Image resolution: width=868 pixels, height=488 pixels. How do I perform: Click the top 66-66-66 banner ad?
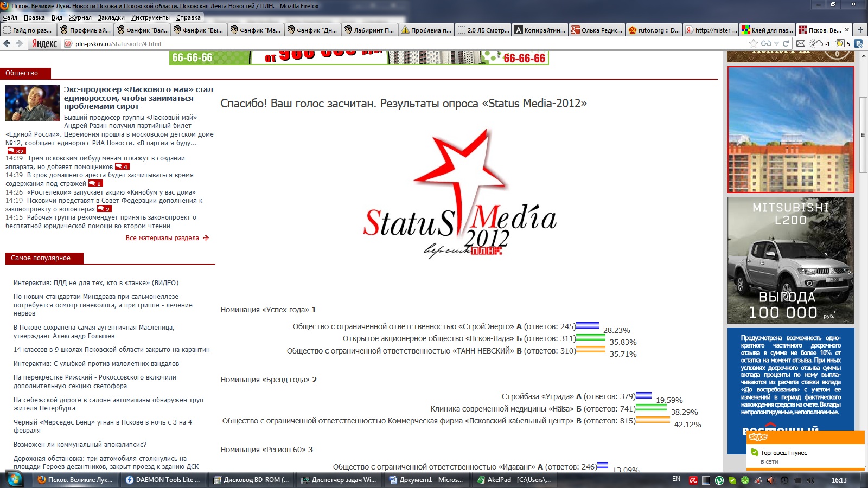tap(359, 57)
